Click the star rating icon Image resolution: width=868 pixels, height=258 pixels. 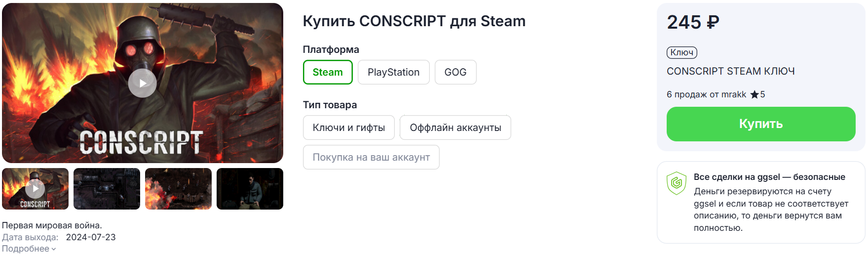(x=755, y=94)
